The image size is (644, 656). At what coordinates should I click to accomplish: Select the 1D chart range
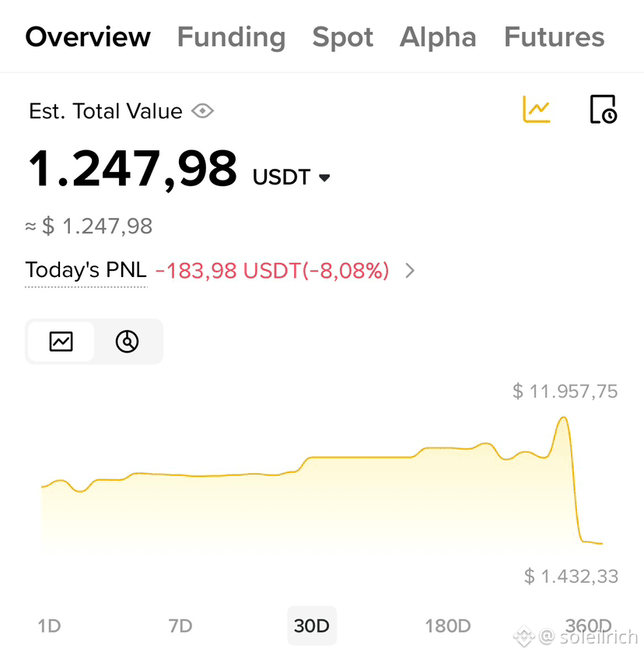[x=49, y=626]
